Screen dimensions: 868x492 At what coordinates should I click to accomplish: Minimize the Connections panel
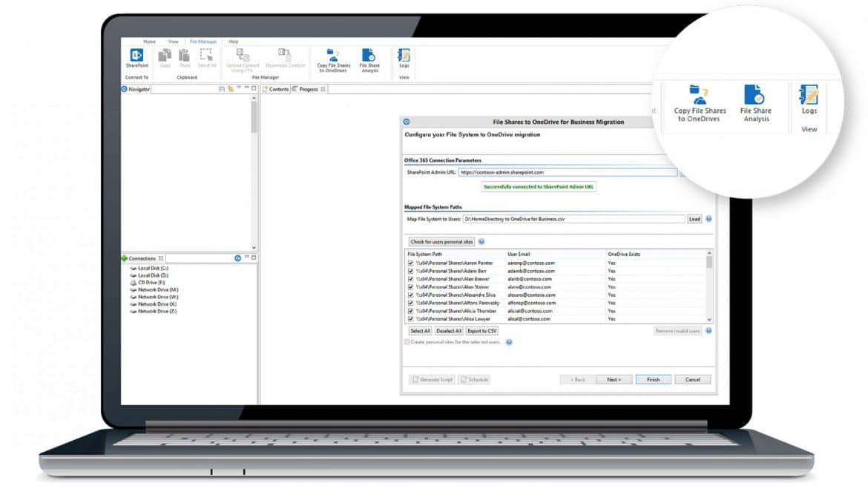click(x=246, y=258)
